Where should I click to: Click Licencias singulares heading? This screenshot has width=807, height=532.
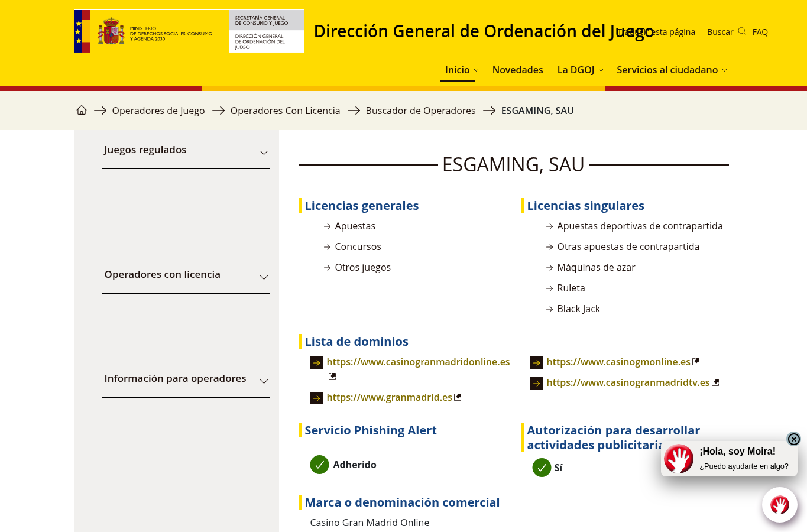585,206
